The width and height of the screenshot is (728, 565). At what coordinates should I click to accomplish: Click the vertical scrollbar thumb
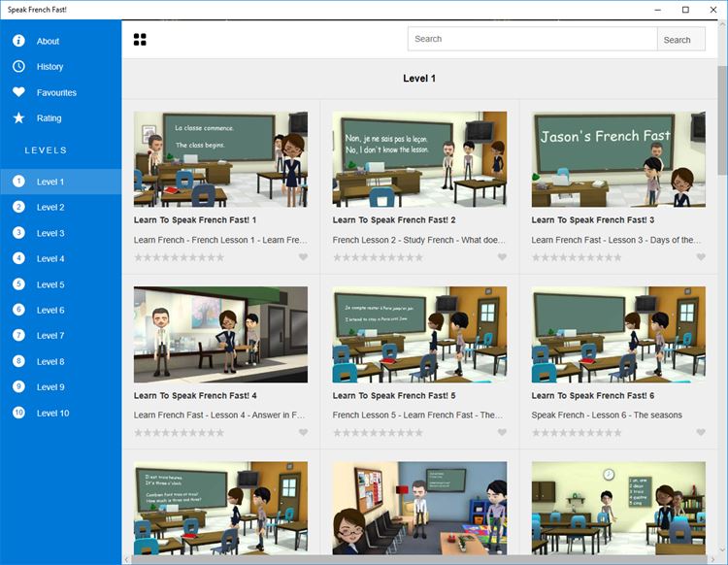722,120
